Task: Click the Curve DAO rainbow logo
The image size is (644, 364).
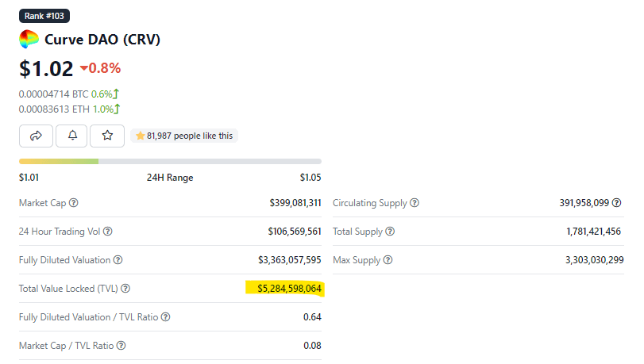Action: click(29, 40)
